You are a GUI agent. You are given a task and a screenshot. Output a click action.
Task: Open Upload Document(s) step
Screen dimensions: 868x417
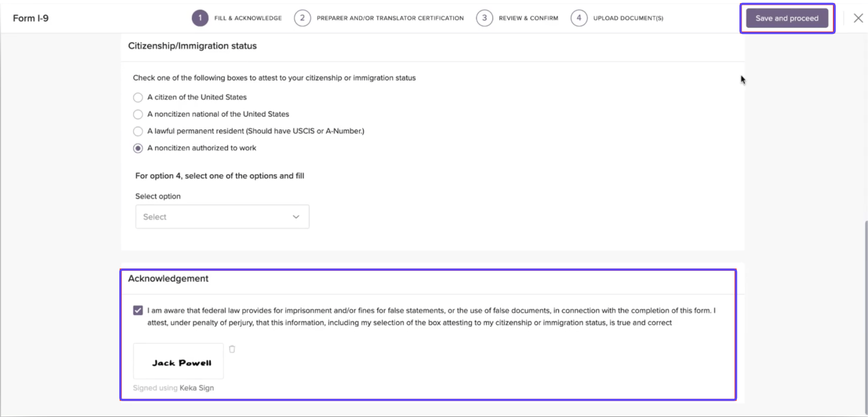tap(628, 18)
